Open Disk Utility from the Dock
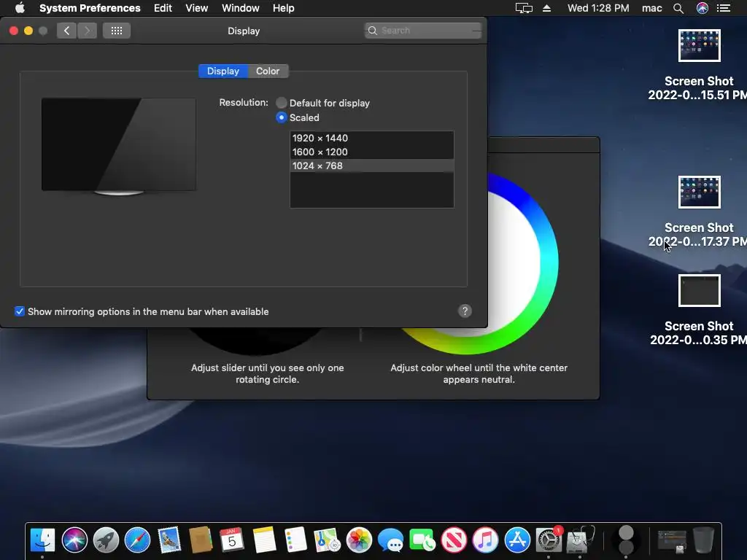747x560 pixels. [x=580, y=540]
